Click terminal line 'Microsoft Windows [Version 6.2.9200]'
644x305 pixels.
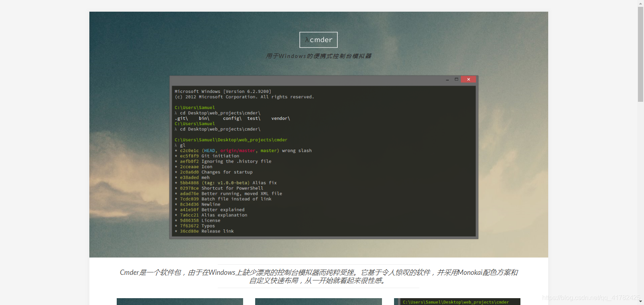(x=223, y=92)
